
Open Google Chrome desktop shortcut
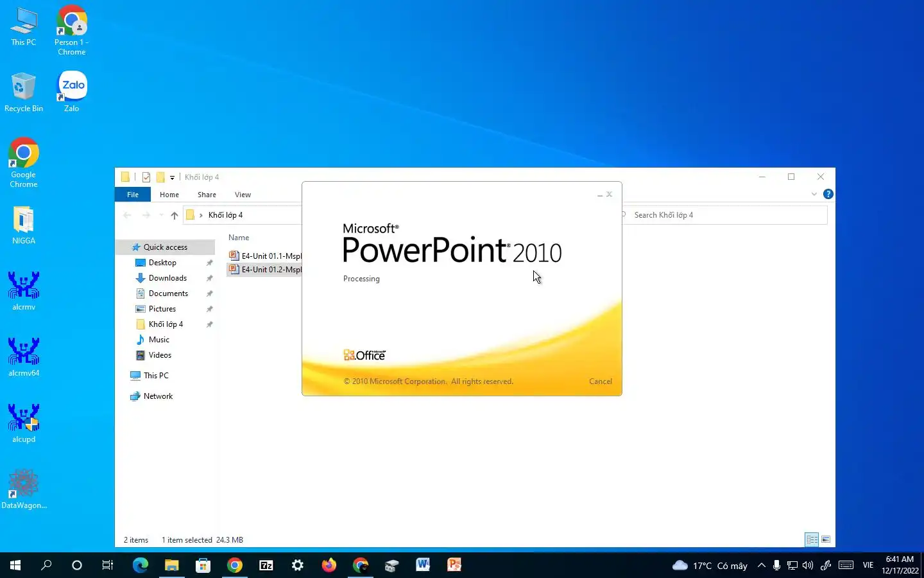coord(24,163)
